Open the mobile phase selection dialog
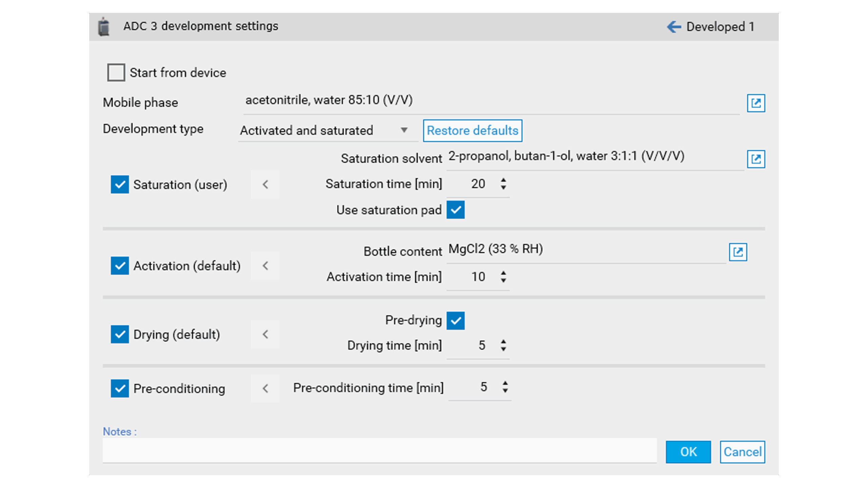The image size is (868, 488). [x=755, y=103]
